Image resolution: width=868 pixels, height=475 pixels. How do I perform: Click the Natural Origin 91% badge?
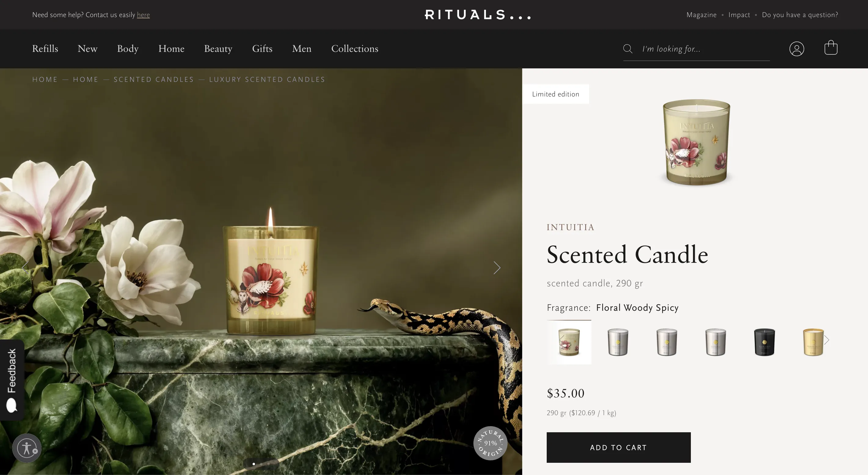coord(490,443)
